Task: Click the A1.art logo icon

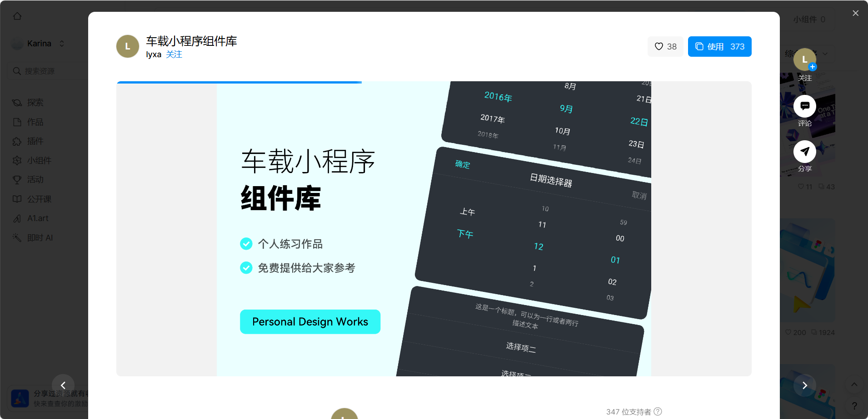Action: (x=17, y=218)
